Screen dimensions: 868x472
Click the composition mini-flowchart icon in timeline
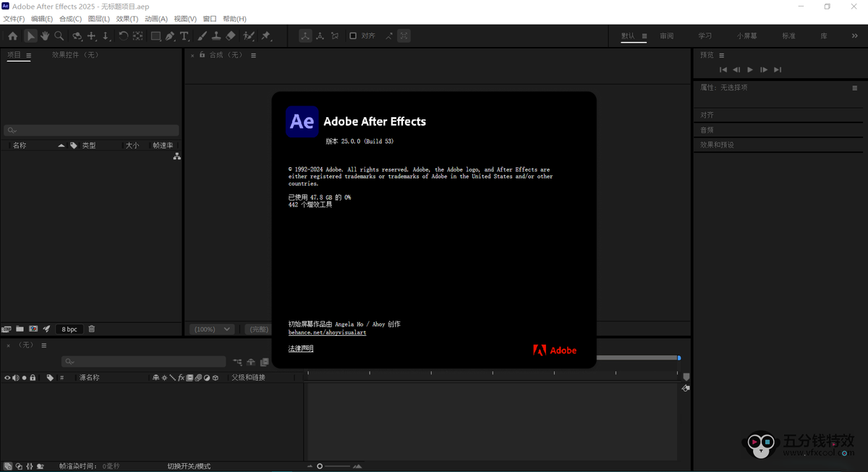(x=237, y=362)
